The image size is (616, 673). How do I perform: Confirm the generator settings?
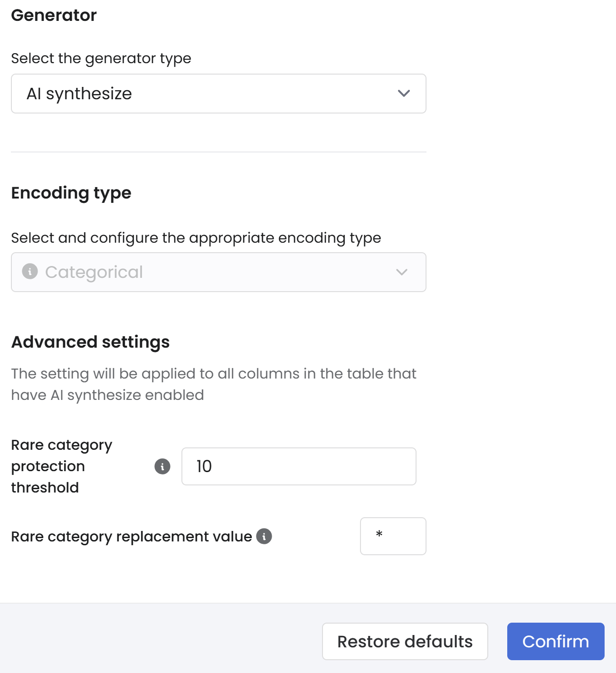click(555, 641)
